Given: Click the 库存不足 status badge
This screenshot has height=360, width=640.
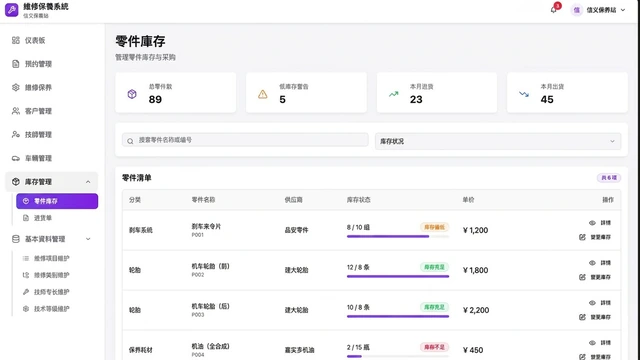Looking at the screenshot, I should click(x=434, y=347).
